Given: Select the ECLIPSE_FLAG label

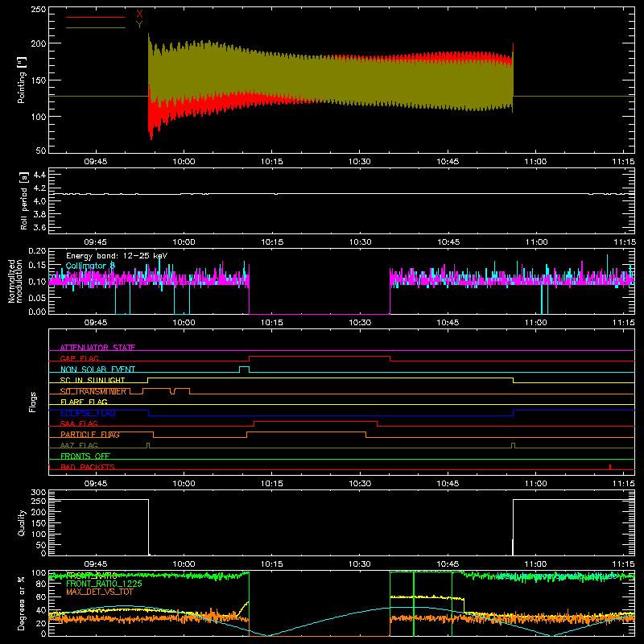Looking at the screenshot, I should [88, 413].
